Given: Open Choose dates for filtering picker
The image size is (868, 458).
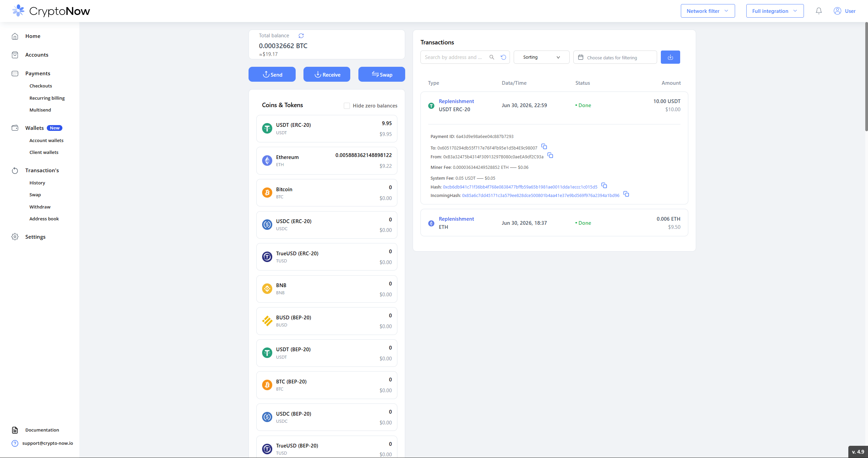Looking at the screenshot, I should tap(615, 57).
